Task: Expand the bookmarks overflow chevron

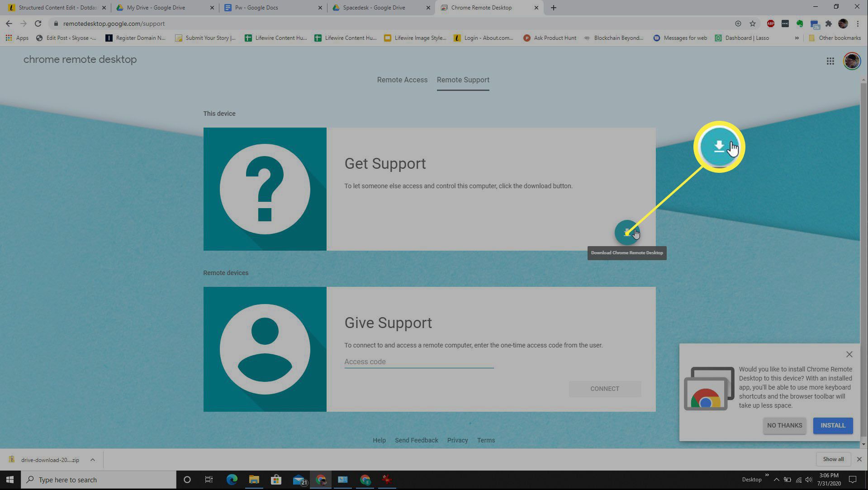Action: tap(797, 38)
